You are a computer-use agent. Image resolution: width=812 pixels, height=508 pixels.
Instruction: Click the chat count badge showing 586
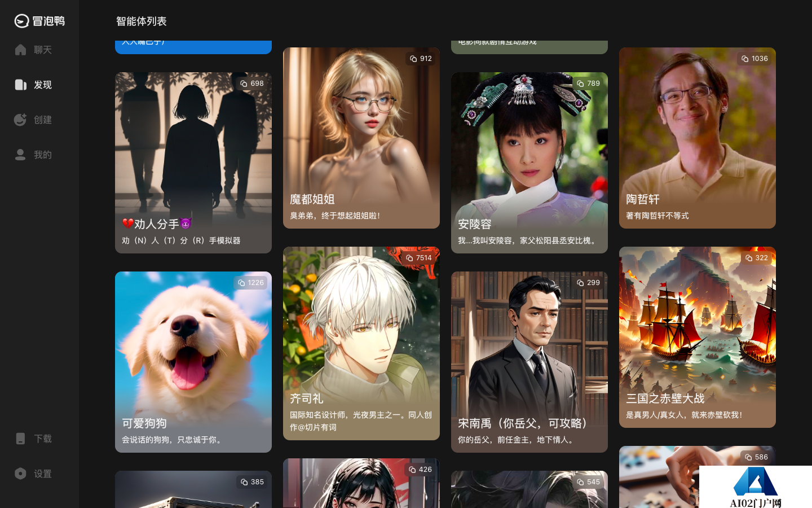tap(756, 457)
